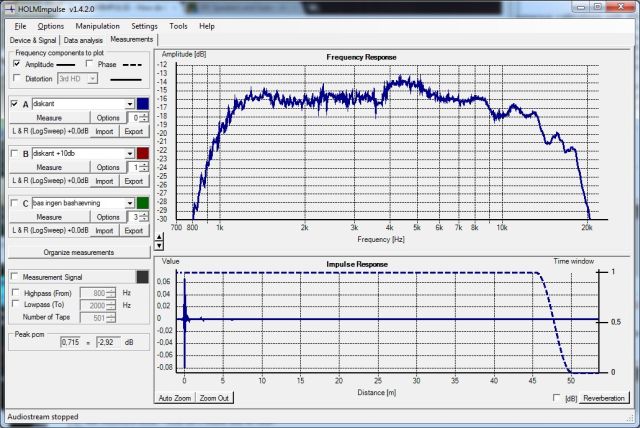The height and width of the screenshot is (428, 640).
Task: Adjust the stepper next to A Options
Action: click(144, 118)
